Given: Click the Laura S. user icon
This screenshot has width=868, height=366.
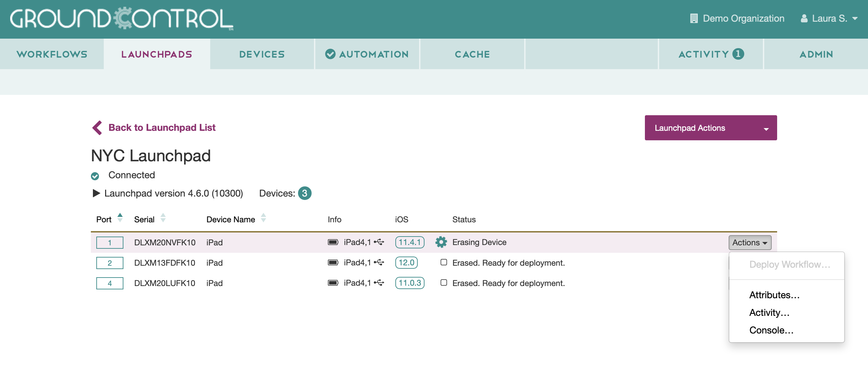Looking at the screenshot, I should [x=804, y=18].
